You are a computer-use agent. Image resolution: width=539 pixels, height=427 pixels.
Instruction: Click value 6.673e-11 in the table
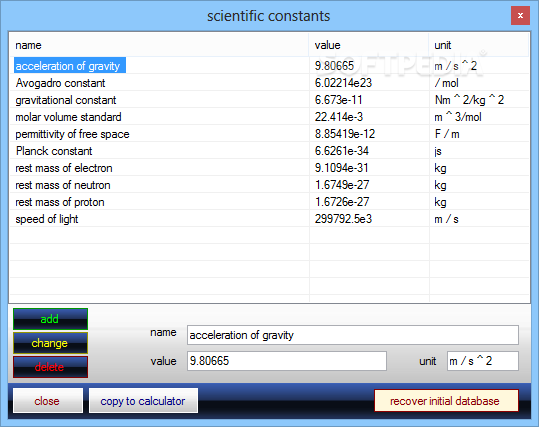click(x=339, y=100)
